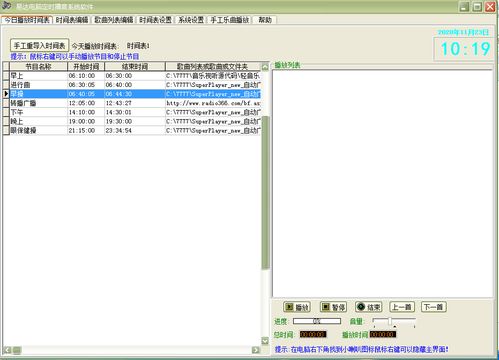Click the 播放 play button
Screen dimensions: 499x360
pos(297,307)
